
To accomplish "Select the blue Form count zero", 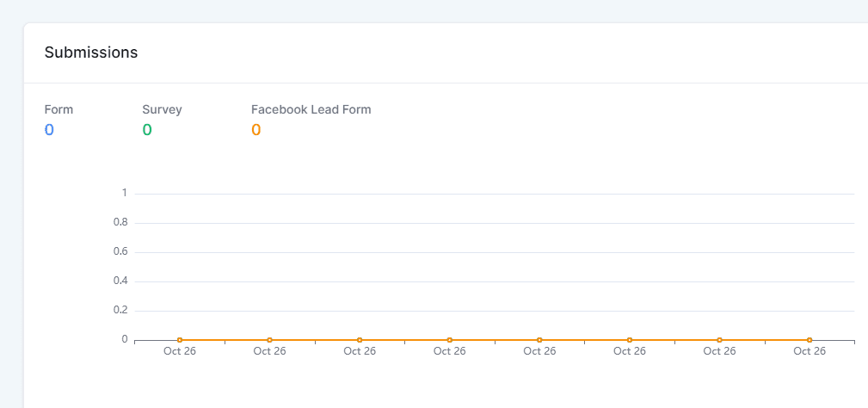I will click(49, 130).
